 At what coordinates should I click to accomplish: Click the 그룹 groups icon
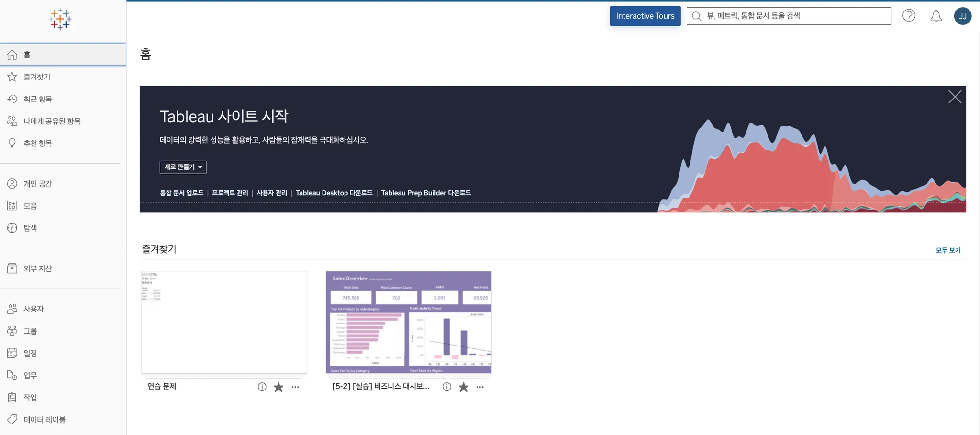click(12, 331)
